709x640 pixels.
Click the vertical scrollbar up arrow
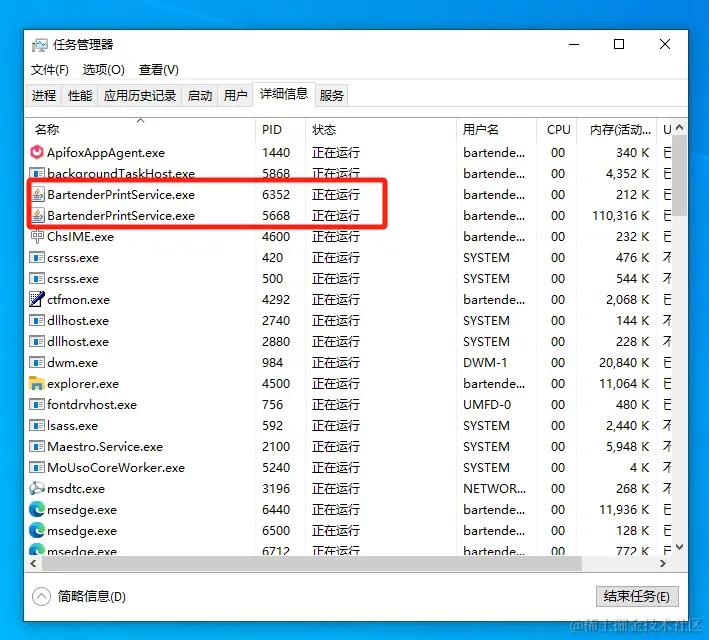click(679, 128)
